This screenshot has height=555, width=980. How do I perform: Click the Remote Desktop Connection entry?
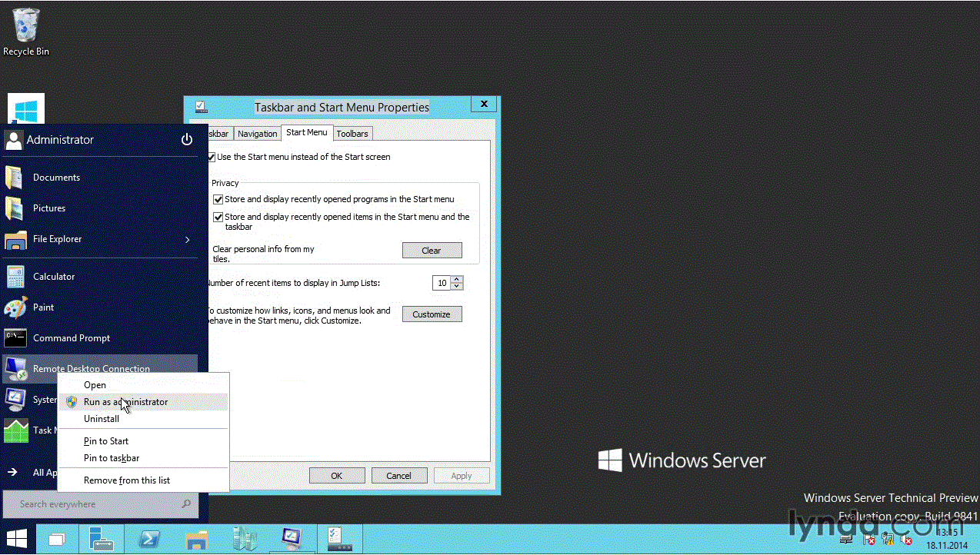100,367
